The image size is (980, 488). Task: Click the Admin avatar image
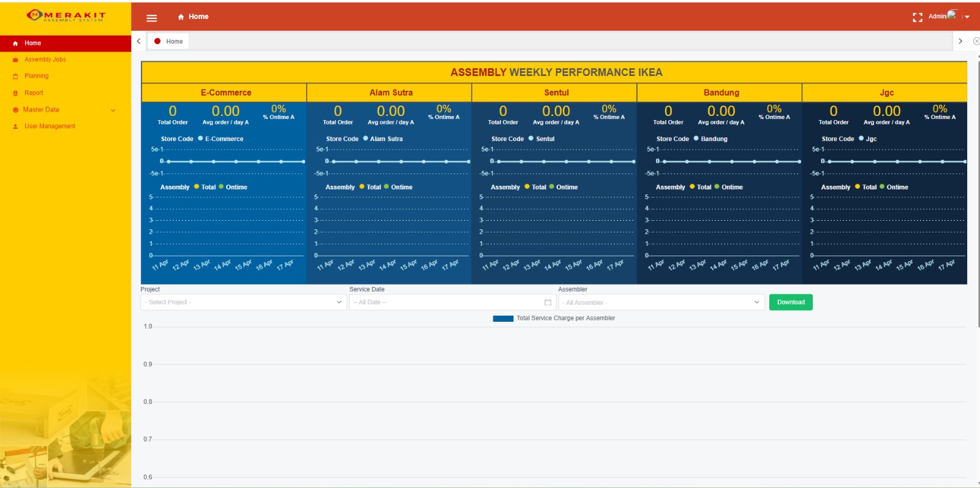(951, 14)
